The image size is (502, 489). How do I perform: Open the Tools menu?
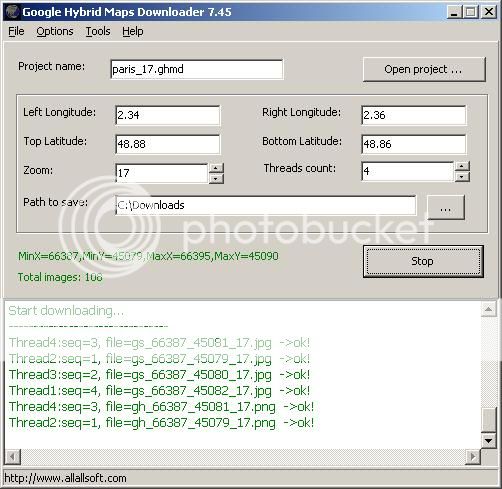[x=98, y=31]
